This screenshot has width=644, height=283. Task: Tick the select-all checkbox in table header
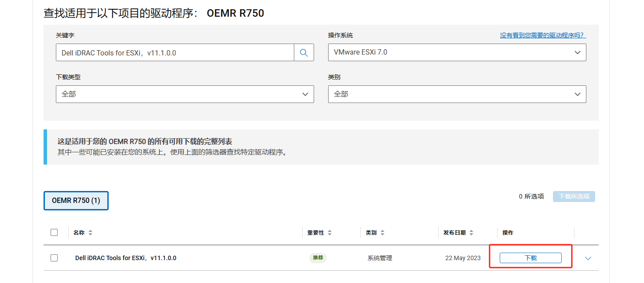coord(54,232)
